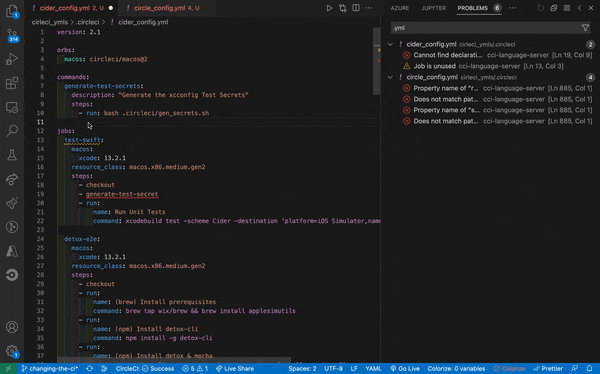This screenshot has height=374, width=600.
Task: Open Source Control view with 314 badge
Action: 12,36
